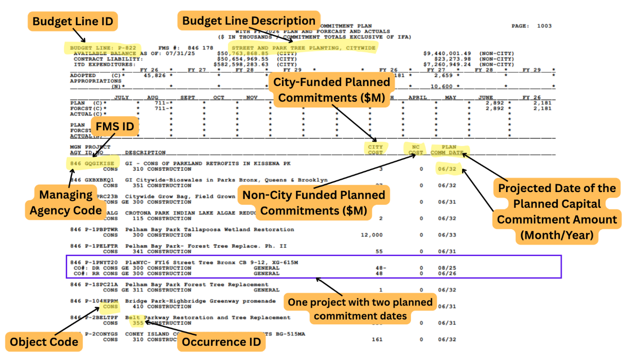
Task: Click the Non-City Funded Planned Commitments label
Action: 314,203
